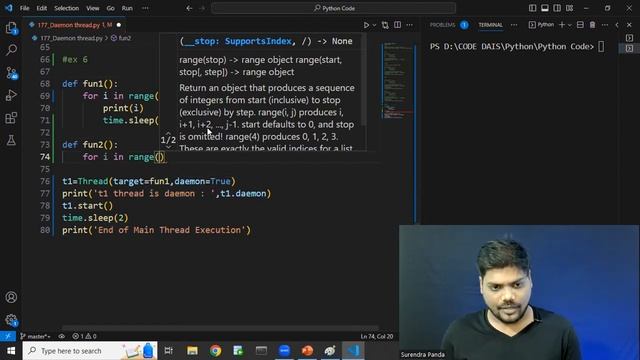The image size is (640, 360).
Task: Click the eye icon in the status bar
Action: pyautogui.click(x=62, y=336)
